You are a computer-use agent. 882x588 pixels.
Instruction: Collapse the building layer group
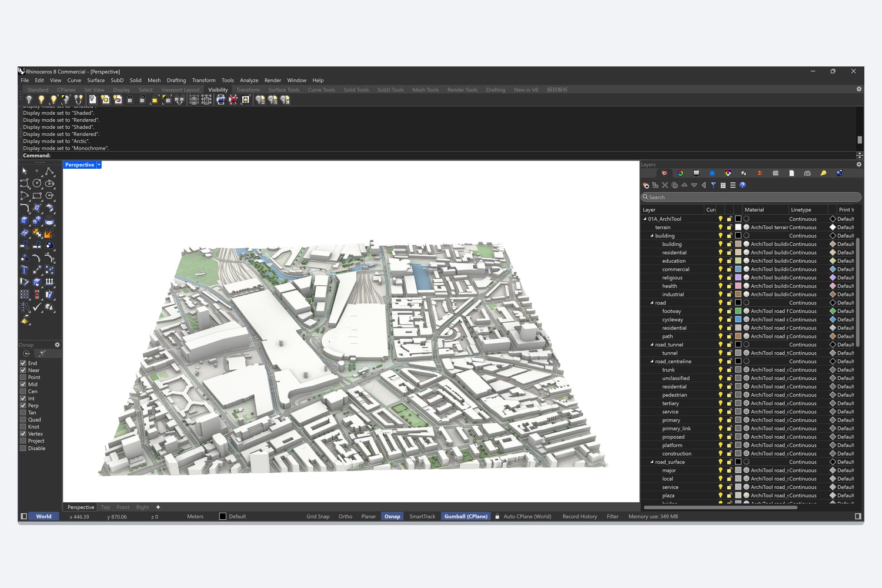[652, 236]
